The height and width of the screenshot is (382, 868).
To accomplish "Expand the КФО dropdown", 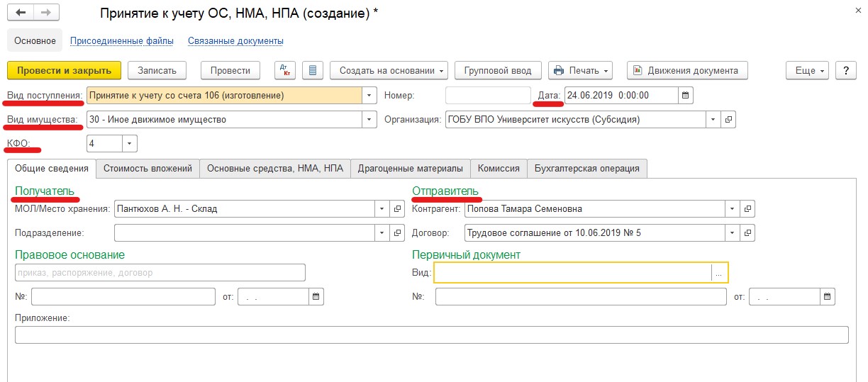I will [x=130, y=143].
